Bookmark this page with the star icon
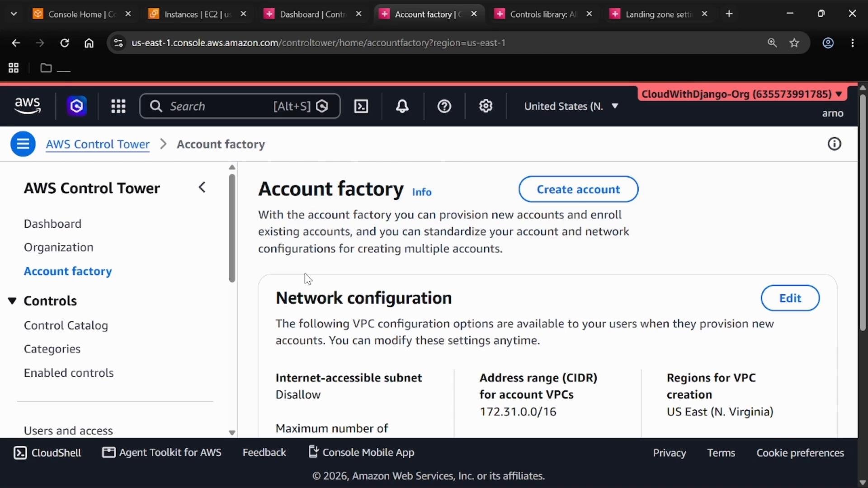 794,43
